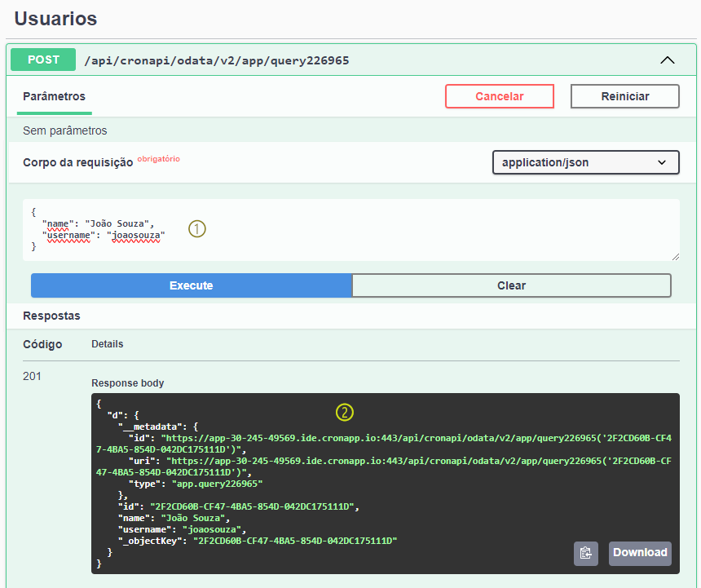Click the "type": "app.query226965" line
701x588 pixels.
(196, 484)
